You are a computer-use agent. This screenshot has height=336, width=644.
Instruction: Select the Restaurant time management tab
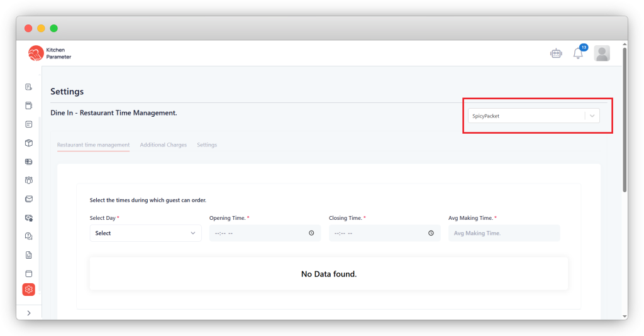93,145
